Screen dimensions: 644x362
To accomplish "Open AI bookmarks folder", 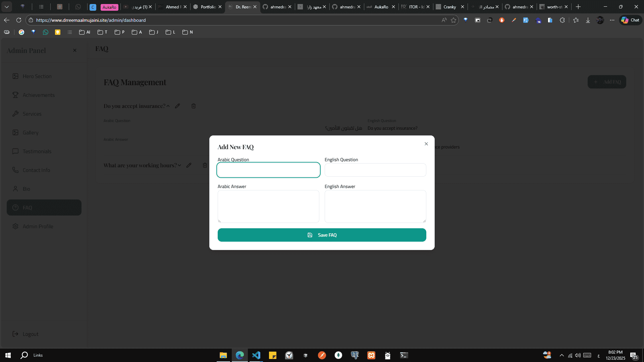I will [x=85, y=32].
